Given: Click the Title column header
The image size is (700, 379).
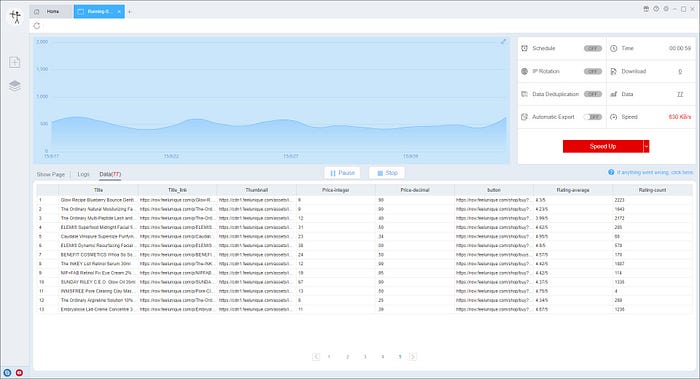Looking at the screenshot, I should coord(98,190).
